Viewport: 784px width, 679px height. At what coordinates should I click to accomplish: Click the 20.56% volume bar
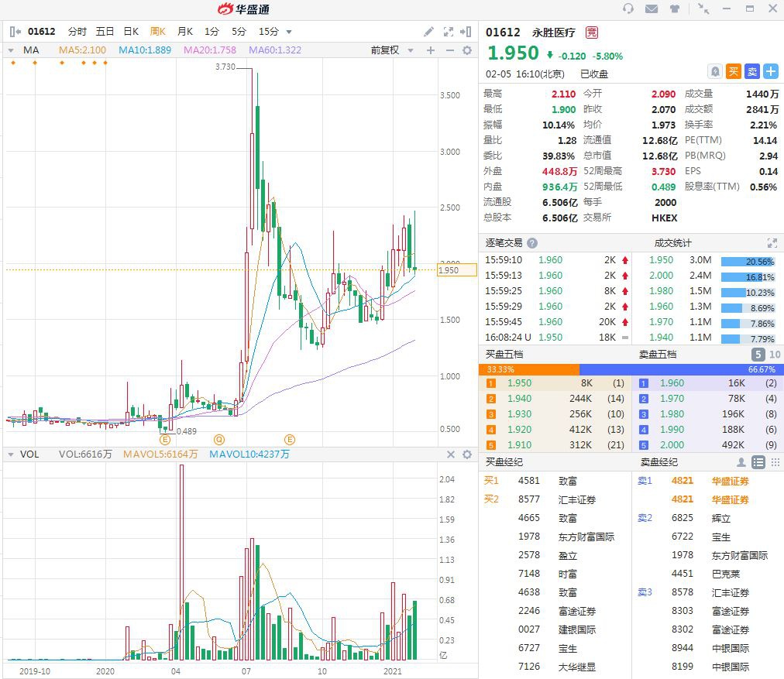[748, 262]
